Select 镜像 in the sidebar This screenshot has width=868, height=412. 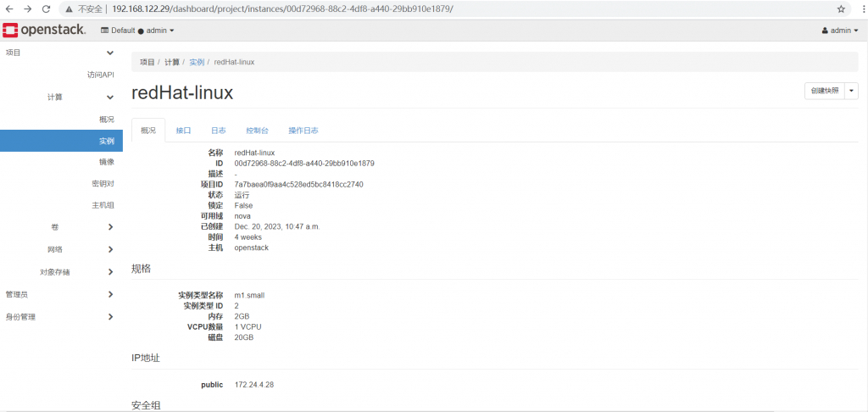[x=106, y=161]
